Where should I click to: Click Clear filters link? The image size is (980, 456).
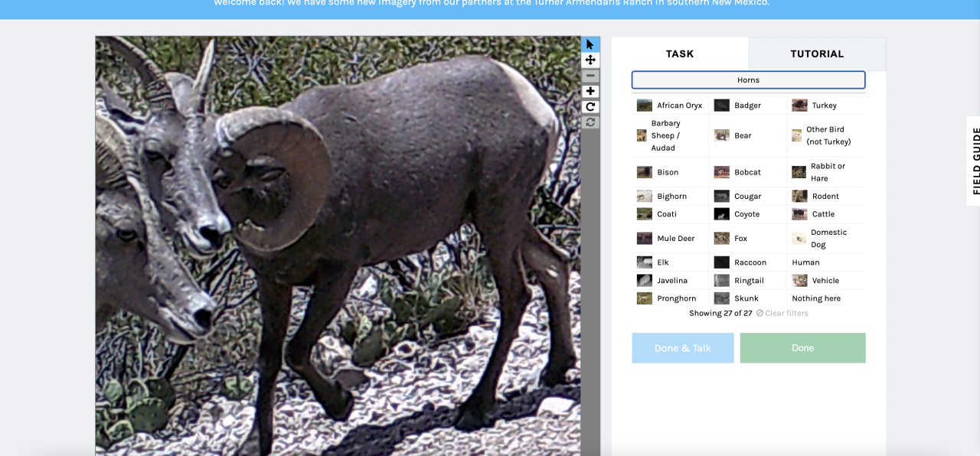[x=782, y=313]
